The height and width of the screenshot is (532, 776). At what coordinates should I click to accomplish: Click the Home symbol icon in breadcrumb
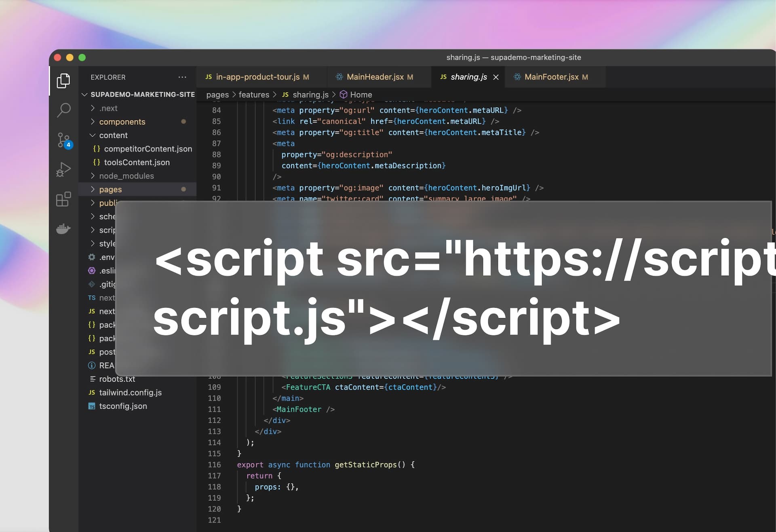point(343,95)
